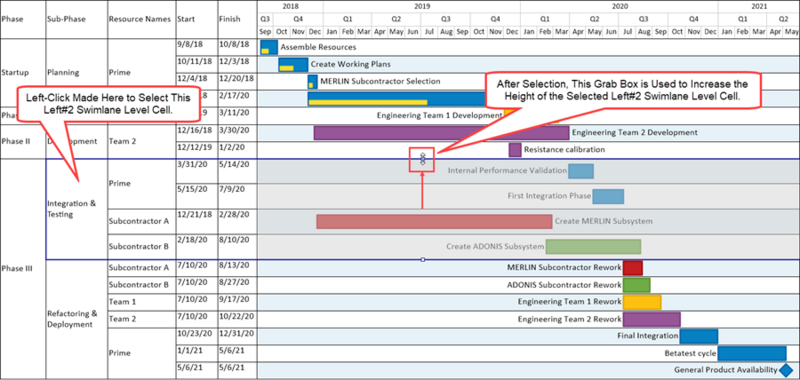Screen dimensions: 800x380
Task: Select the red Create MERLIN Subsystem bar
Action: [x=434, y=221]
